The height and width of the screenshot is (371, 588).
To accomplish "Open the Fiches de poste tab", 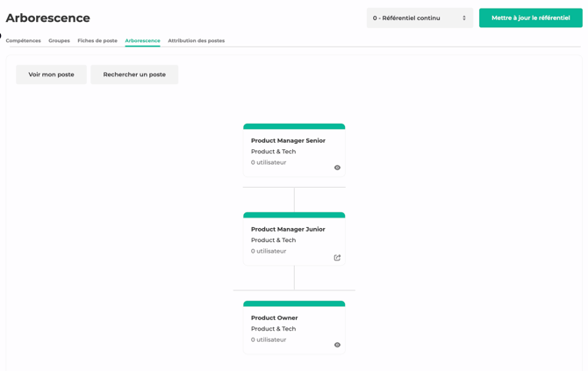I will (x=97, y=40).
